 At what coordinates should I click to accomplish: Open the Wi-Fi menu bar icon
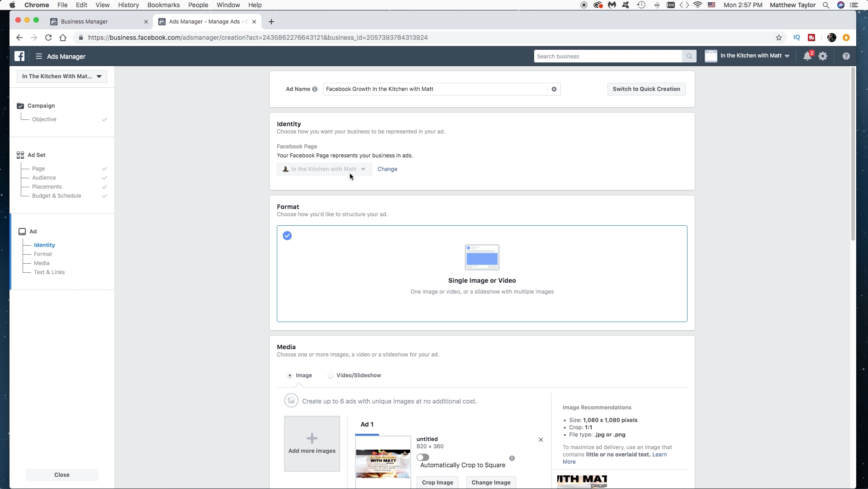(x=698, y=5)
